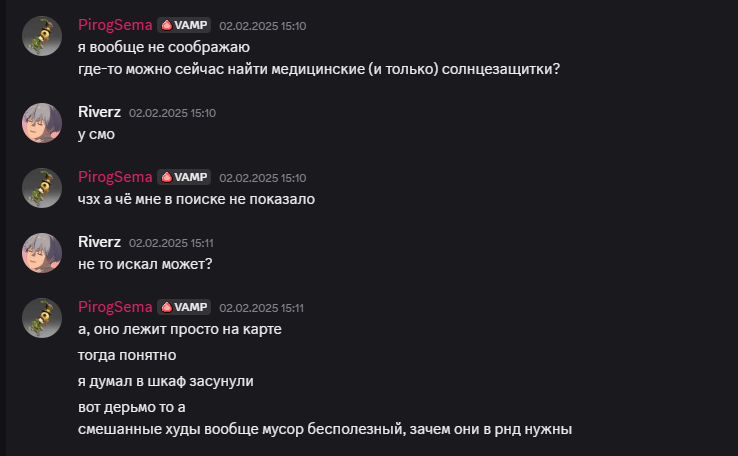Click the message "я думал в шкаф засунули"
The height and width of the screenshot is (456, 738).
pyautogui.click(x=166, y=381)
